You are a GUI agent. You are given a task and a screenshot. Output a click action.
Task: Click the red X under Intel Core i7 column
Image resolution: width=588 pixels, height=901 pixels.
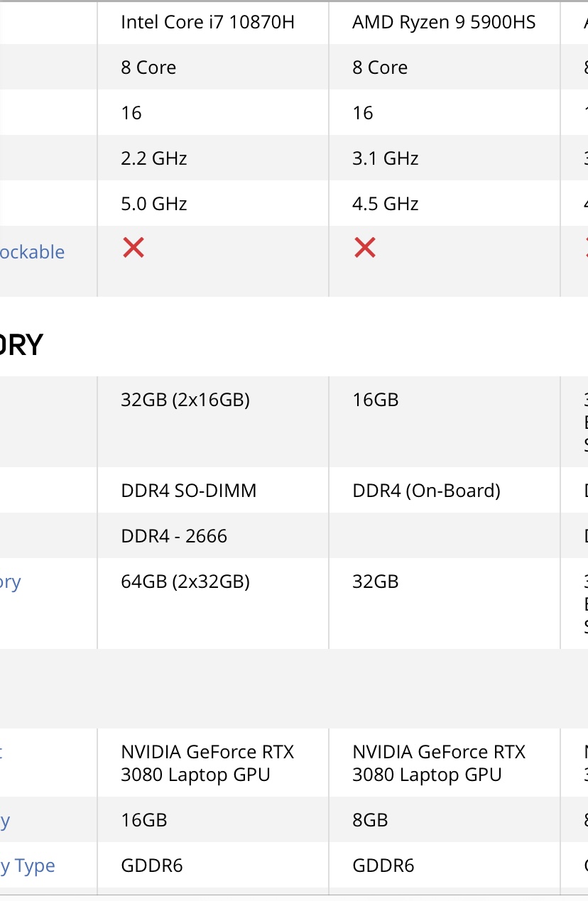(134, 248)
